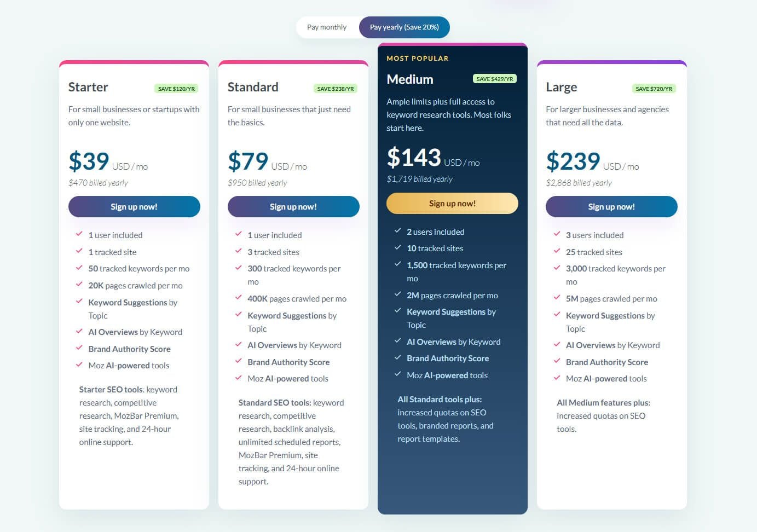Click the SAVE $120/YR badge on Starter

coord(176,88)
